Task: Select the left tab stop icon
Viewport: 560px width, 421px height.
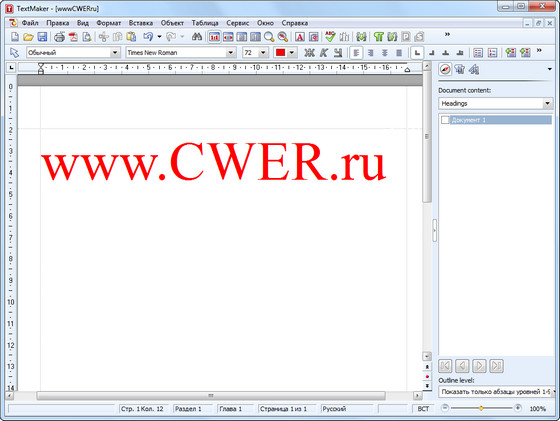Action: [417, 53]
